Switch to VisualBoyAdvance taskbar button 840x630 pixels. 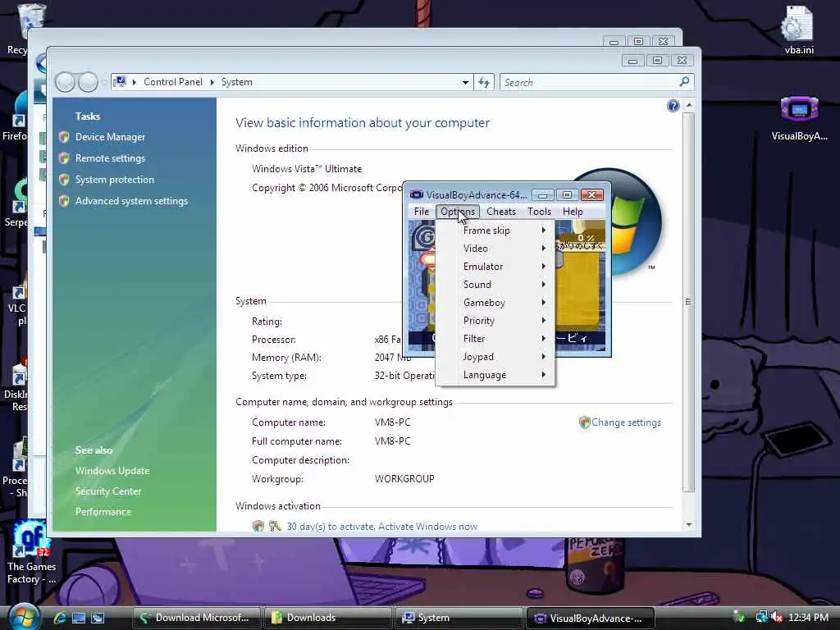click(x=591, y=618)
